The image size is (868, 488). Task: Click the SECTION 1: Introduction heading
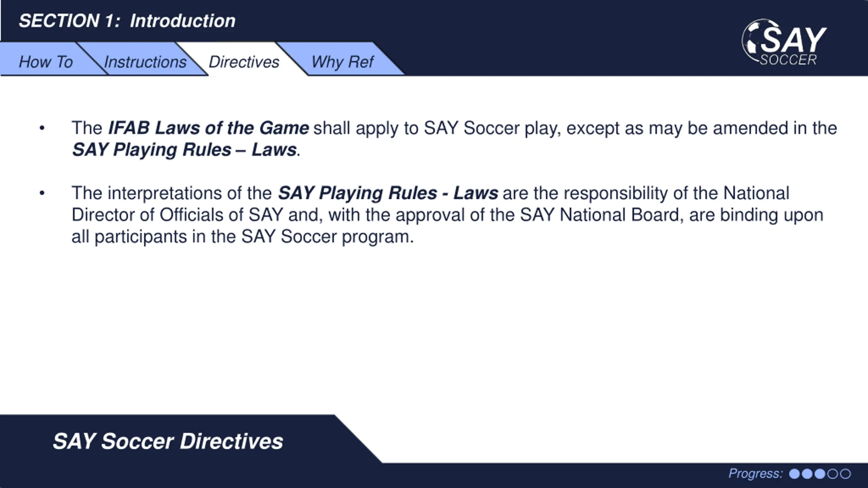pos(127,21)
